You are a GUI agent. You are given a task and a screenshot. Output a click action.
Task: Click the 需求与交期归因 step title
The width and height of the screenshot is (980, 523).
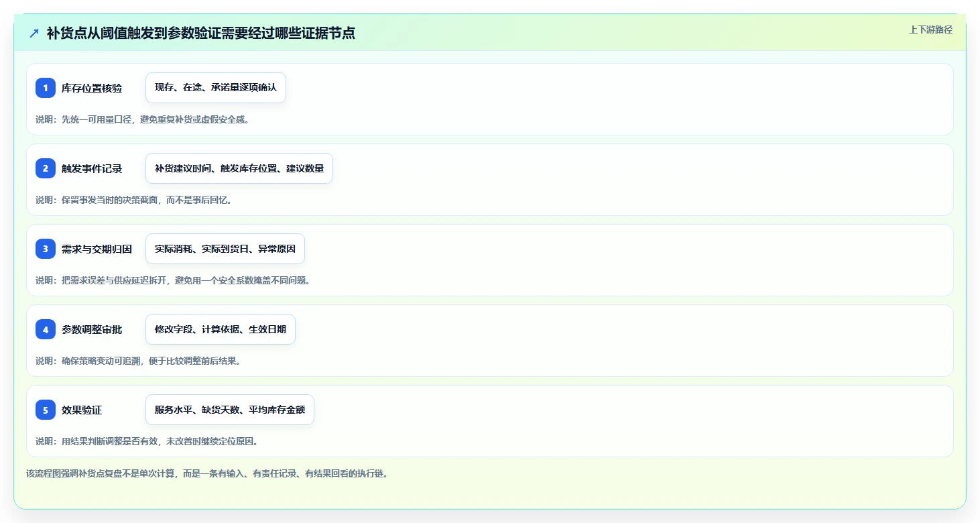tap(97, 249)
